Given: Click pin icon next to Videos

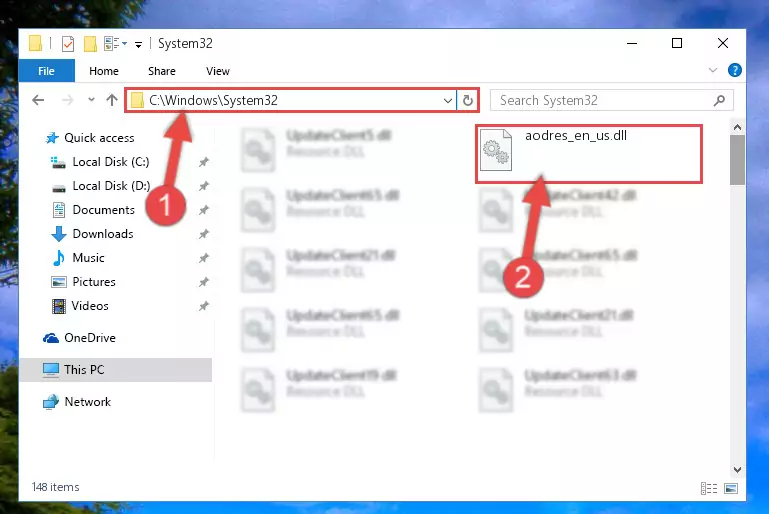Looking at the screenshot, I should click(204, 306).
